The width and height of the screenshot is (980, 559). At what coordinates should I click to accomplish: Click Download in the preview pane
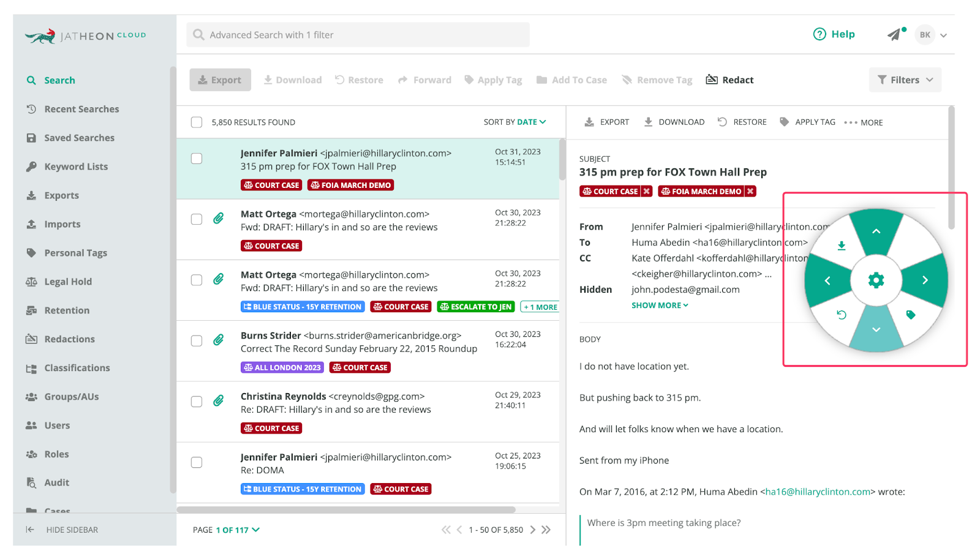click(674, 122)
